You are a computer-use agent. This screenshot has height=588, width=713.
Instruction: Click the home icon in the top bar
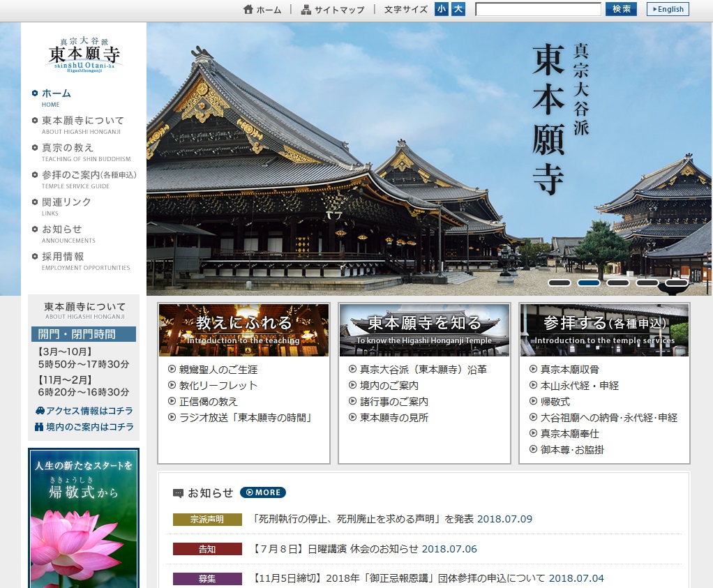248,9
